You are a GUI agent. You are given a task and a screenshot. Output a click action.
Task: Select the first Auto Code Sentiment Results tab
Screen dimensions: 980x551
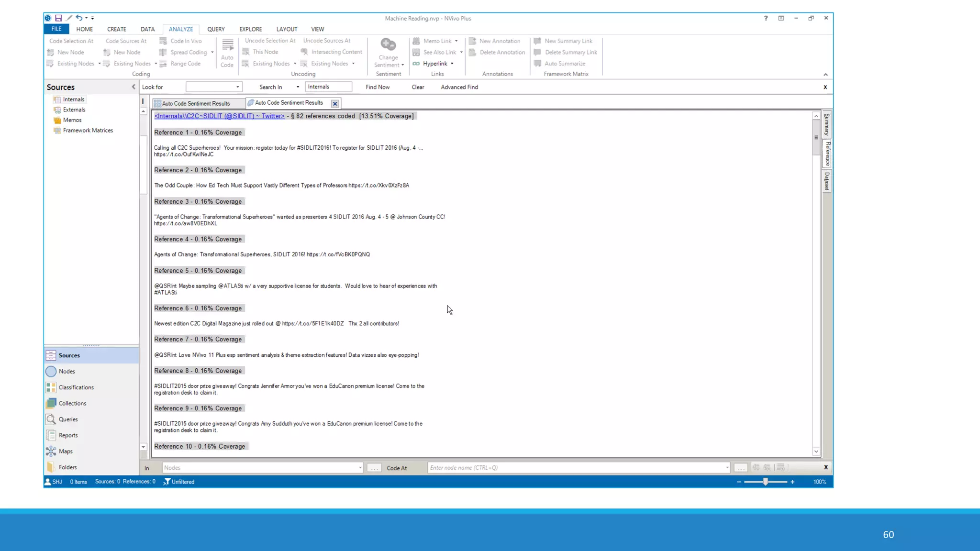(x=195, y=103)
